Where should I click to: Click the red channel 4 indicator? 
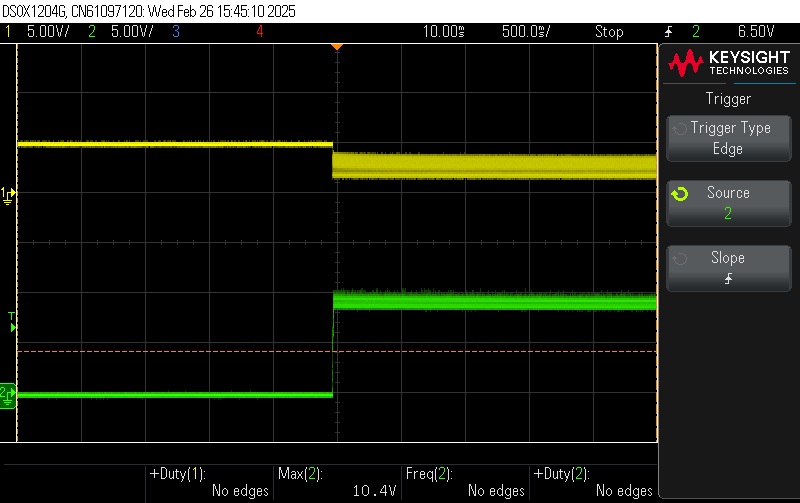coord(260,32)
